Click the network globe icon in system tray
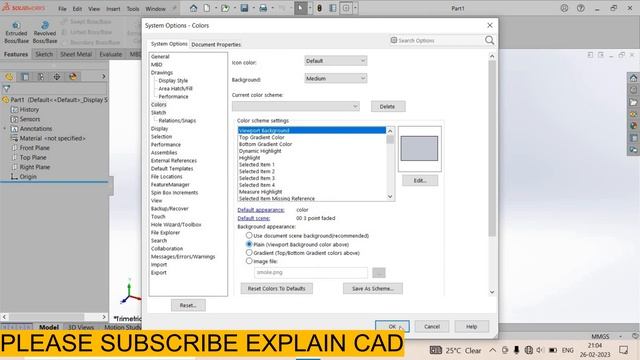The image size is (640, 360). [529, 350]
